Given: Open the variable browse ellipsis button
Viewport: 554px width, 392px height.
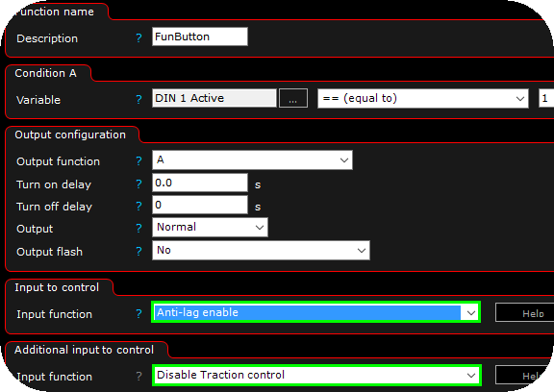Looking at the screenshot, I should [x=293, y=98].
